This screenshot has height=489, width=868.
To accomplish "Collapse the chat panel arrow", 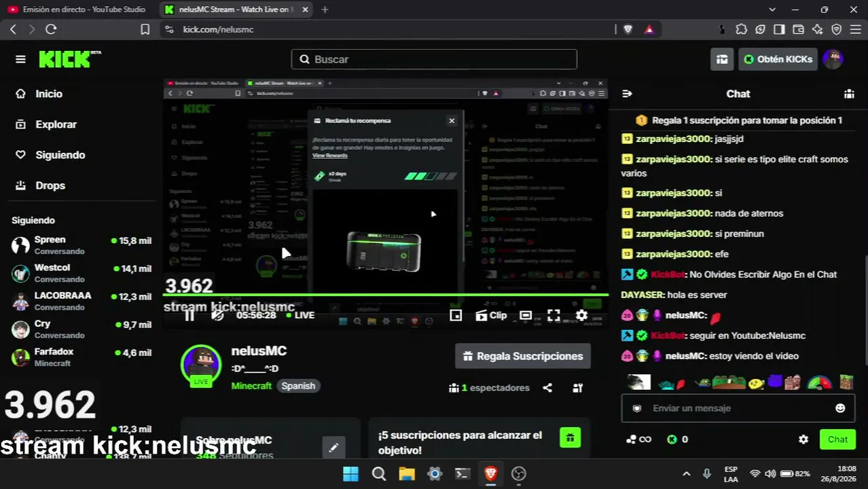I will pos(627,94).
